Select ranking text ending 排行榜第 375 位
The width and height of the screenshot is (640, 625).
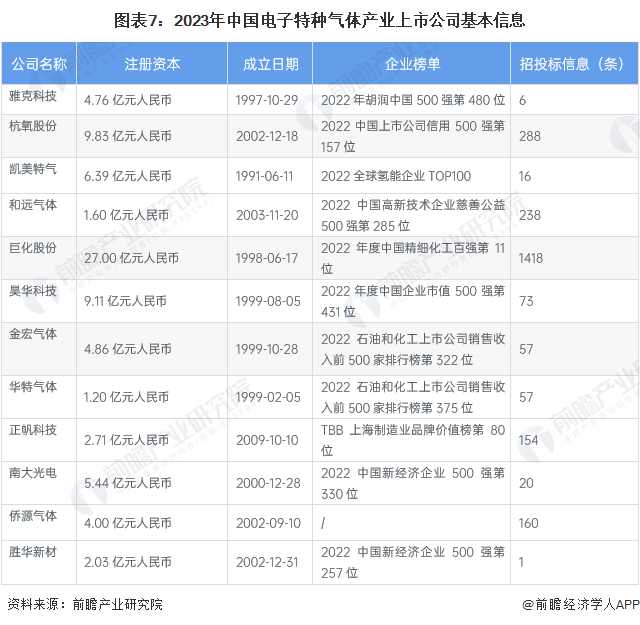click(413, 397)
